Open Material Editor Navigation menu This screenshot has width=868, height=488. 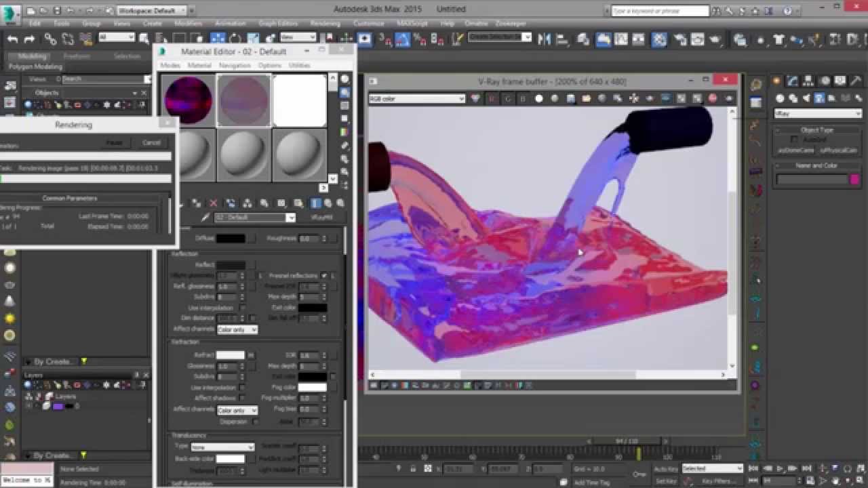[x=235, y=65]
